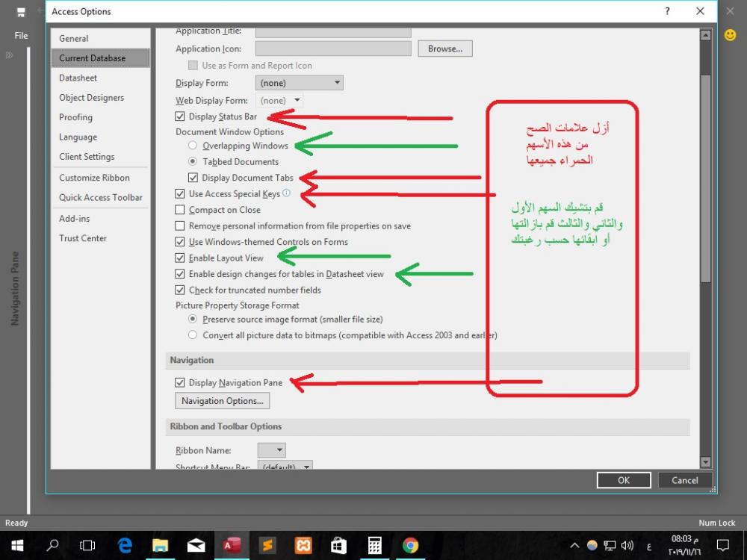
Task: Click the options scrollbar up arrow
Action: (x=706, y=35)
